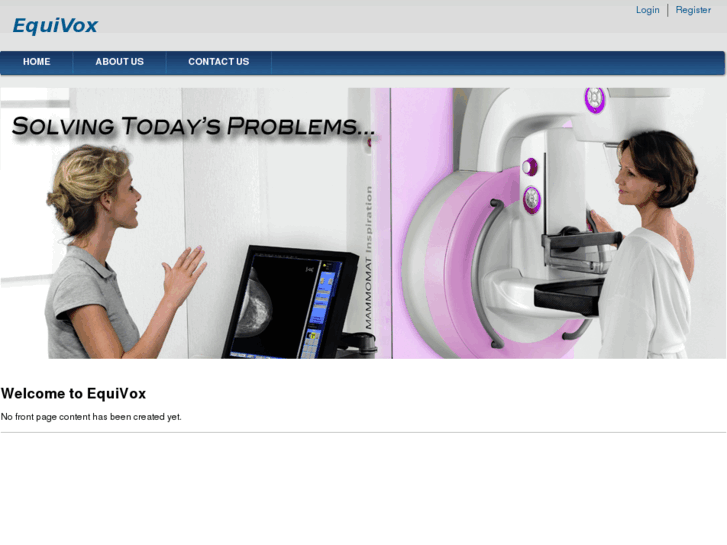Viewport: 727px width, 545px height.
Task: Open the Register link
Action: [693, 10]
